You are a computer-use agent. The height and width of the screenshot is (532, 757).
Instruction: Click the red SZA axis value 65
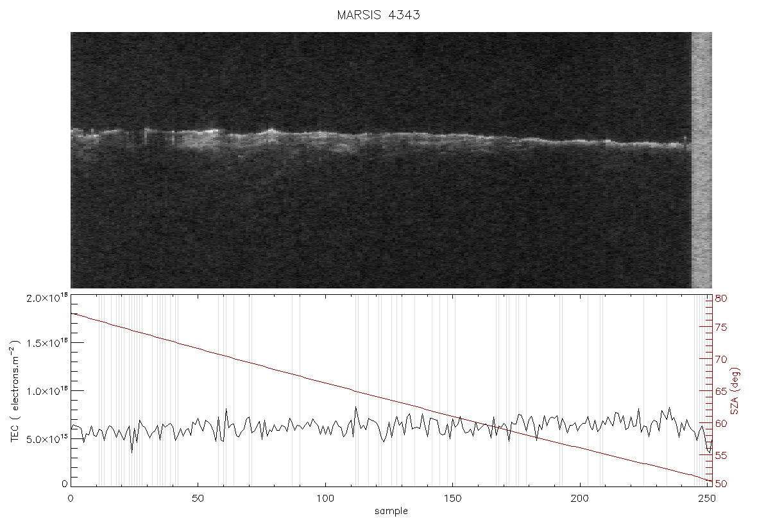(x=721, y=391)
